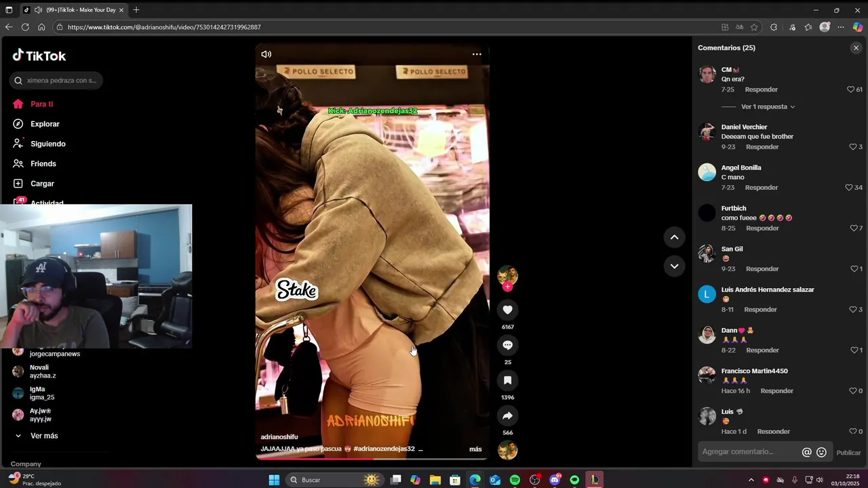Image resolution: width=868 pixels, height=488 pixels.
Task: Go to the next video with down arrow
Action: 674,266
